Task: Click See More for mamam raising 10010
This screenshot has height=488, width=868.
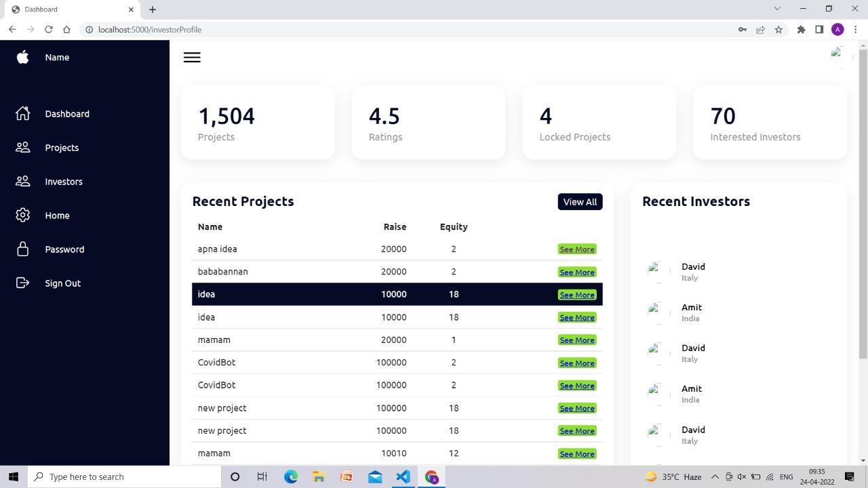Action: coord(577,454)
